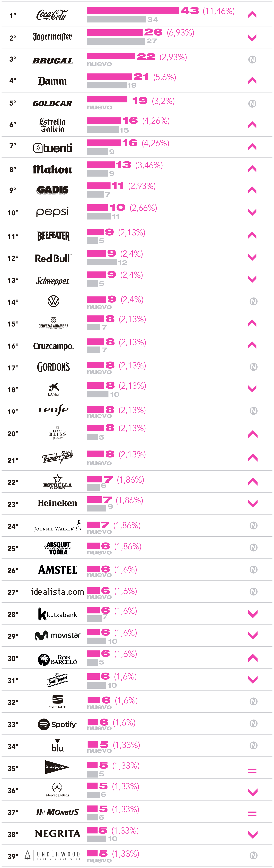
Task: Click the El Corte Inglés triangle logo
Action: point(57,767)
